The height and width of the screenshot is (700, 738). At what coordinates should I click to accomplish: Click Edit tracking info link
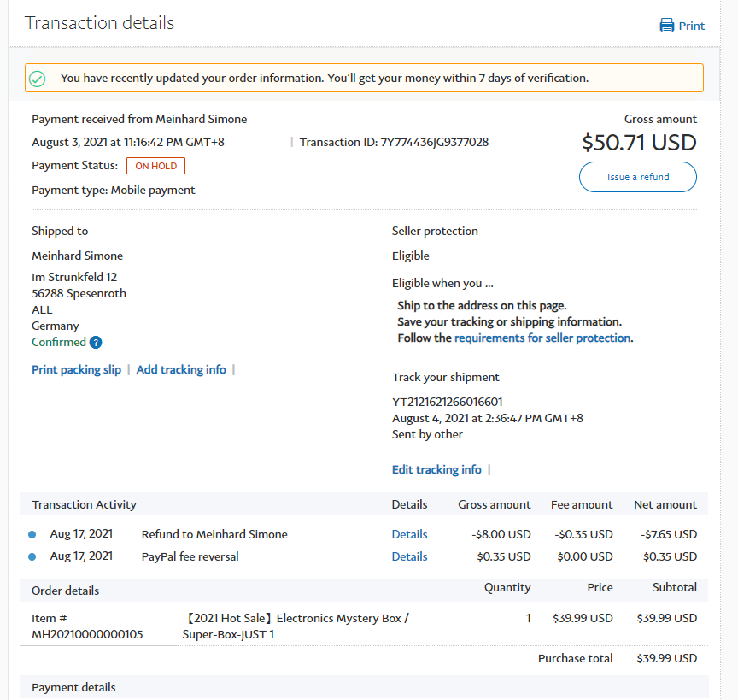tap(436, 470)
